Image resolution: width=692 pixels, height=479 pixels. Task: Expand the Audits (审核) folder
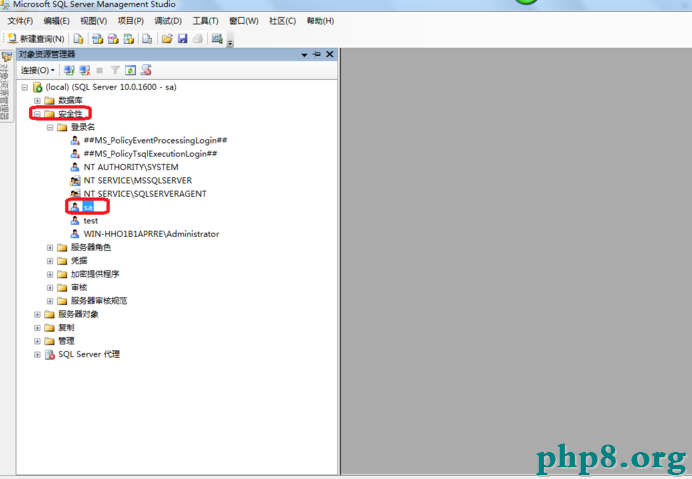point(50,288)
